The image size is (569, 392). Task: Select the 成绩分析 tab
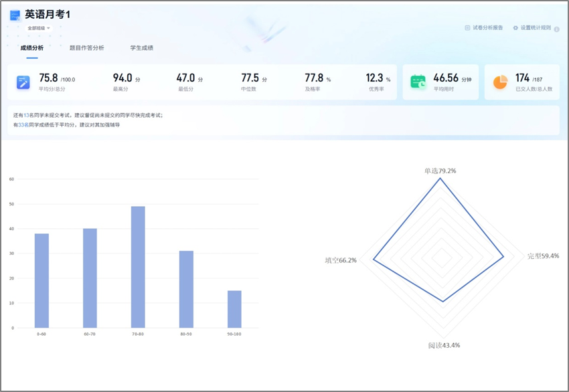coord(31,48)
